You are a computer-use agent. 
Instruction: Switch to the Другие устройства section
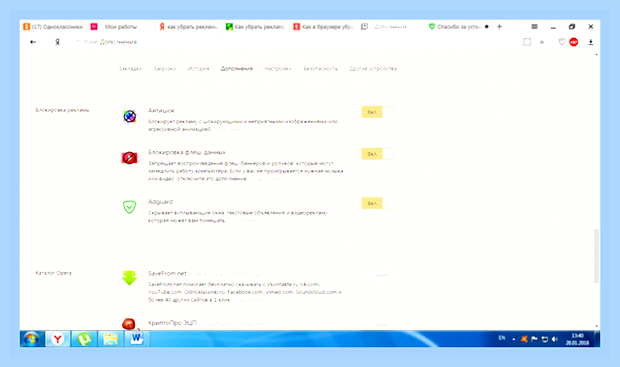pos(373,69)
